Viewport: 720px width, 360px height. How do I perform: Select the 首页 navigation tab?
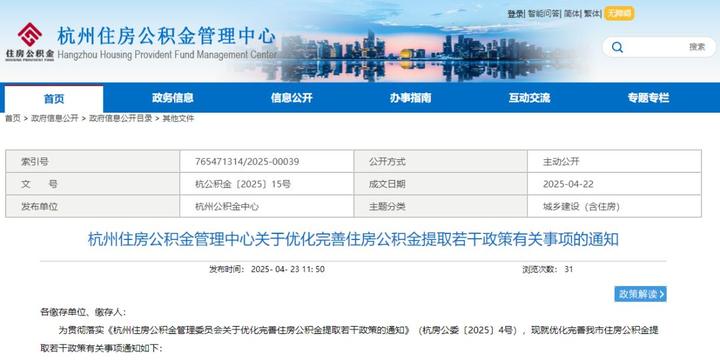(x=54, y=99)
